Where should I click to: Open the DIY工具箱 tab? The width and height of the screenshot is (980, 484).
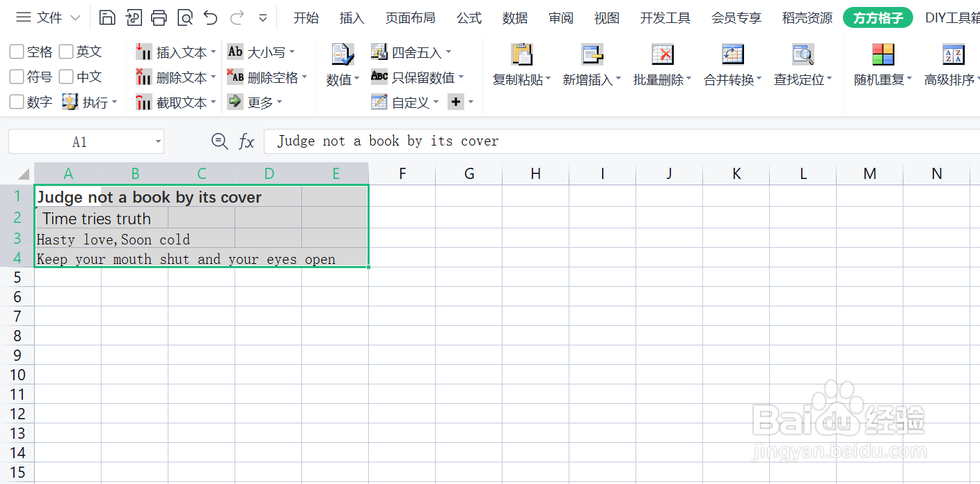point(952,18)
